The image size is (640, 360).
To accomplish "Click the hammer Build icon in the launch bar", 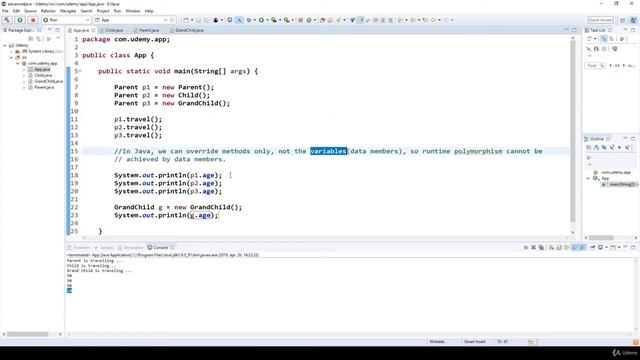I will [x=7, y=20].
